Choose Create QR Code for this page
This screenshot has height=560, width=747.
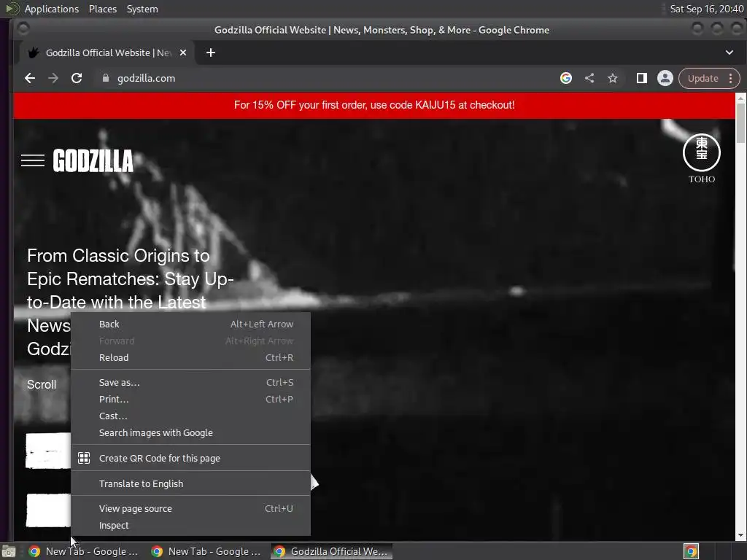(190, 458)
